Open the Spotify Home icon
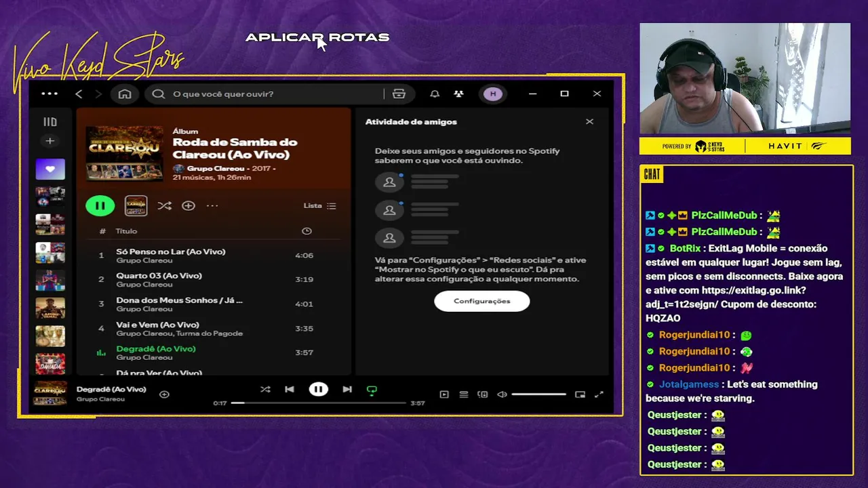Screen dimensions: 868x488 [x=125, y=94]
